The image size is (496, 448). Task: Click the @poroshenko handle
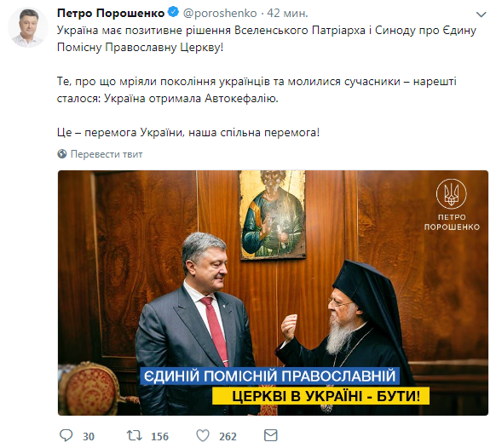coord(220,14)
